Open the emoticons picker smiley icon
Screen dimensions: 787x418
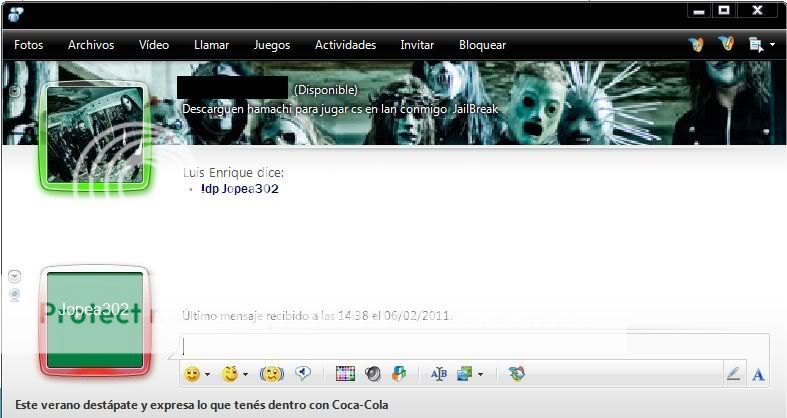pos(192,374)
